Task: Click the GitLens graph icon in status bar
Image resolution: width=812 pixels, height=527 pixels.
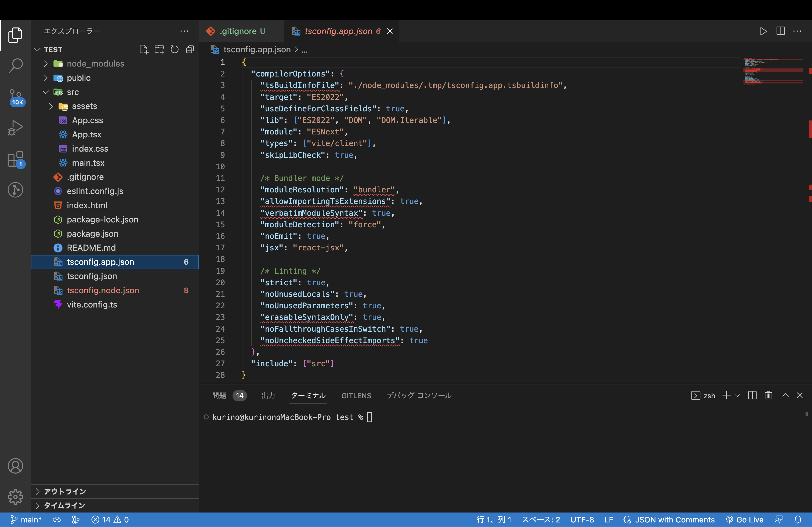Action: 76,519
